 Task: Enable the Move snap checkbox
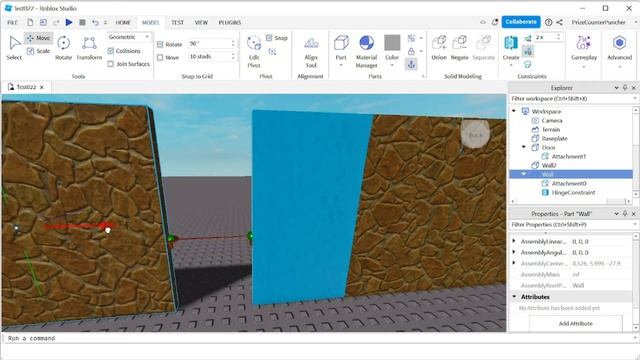(x=160, y=58)
